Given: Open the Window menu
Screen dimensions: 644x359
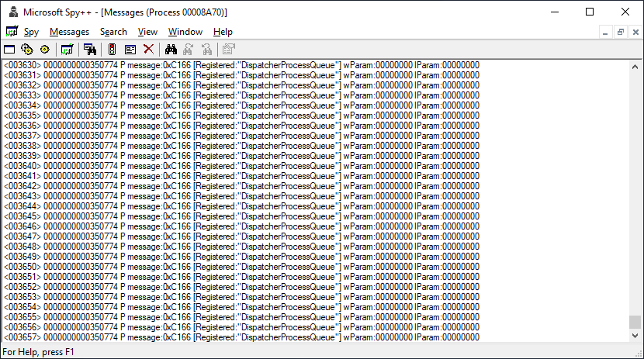Looking at the screenshot, I should coord(185,32).
